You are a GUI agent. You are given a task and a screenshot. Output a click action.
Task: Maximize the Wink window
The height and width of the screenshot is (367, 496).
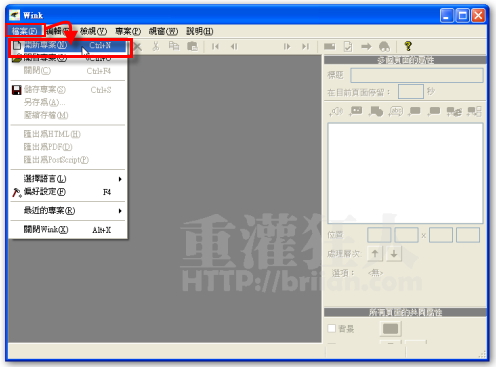click(x=463, y=16)
